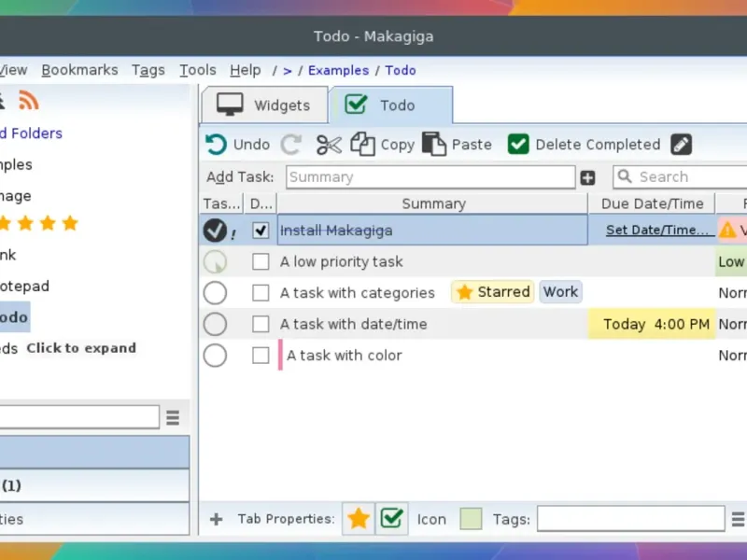Click green check icon in Tab Properties
This screenshot has width=747, height=560.
click(x=391, y=518)
